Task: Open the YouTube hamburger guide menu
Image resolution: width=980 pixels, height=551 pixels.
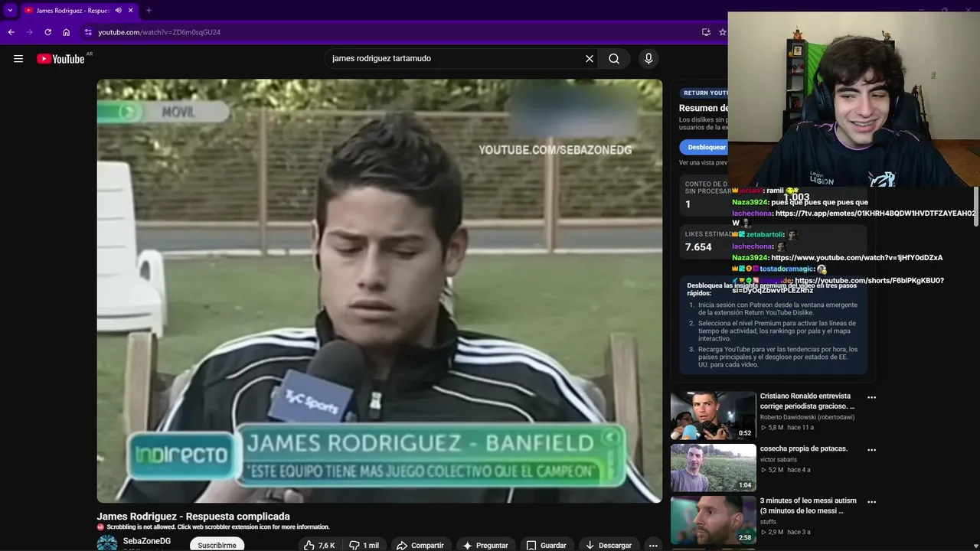Action: pos(18,59)
